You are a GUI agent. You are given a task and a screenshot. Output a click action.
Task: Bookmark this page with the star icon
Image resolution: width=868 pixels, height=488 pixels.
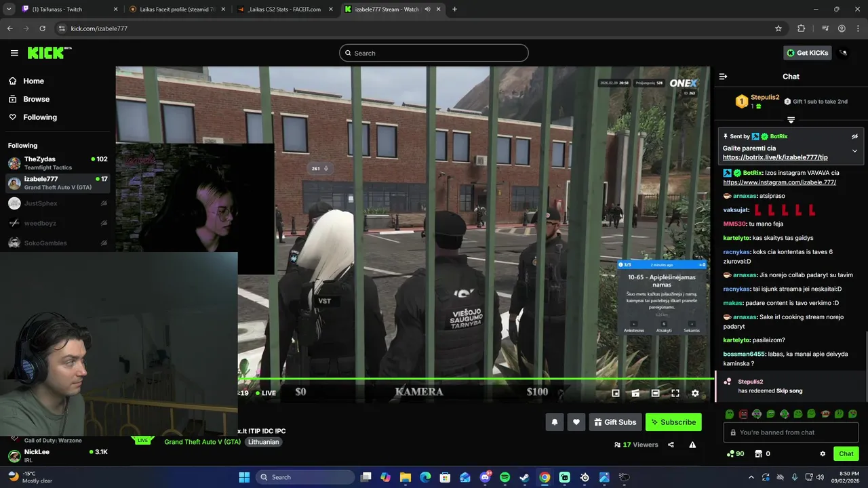(x=778, y=28)
